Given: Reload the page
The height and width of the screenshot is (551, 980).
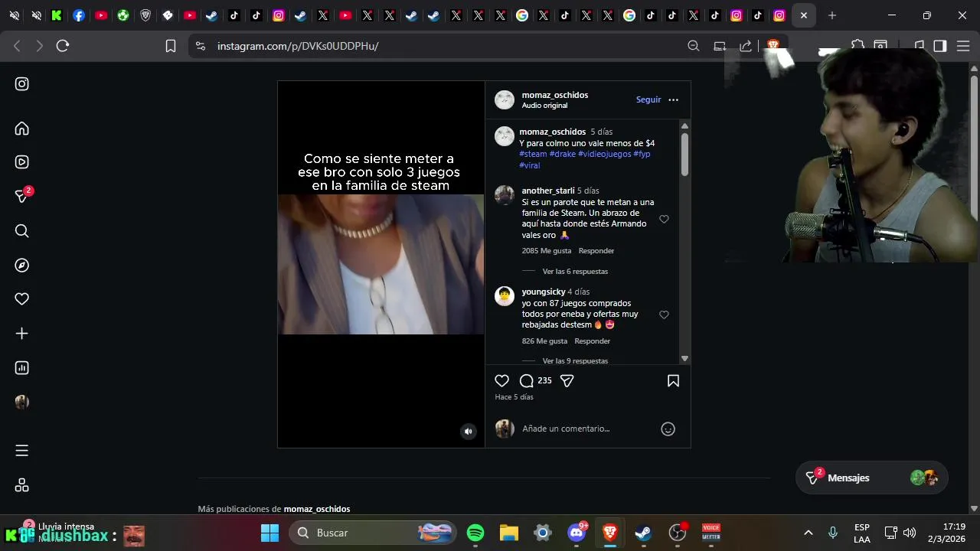Looking at the screenshot, I should click(63, 46).
